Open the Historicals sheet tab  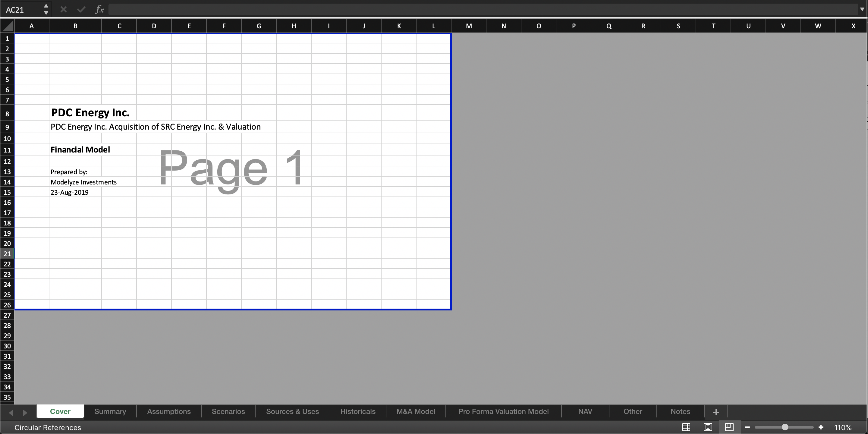coord(358,411)
